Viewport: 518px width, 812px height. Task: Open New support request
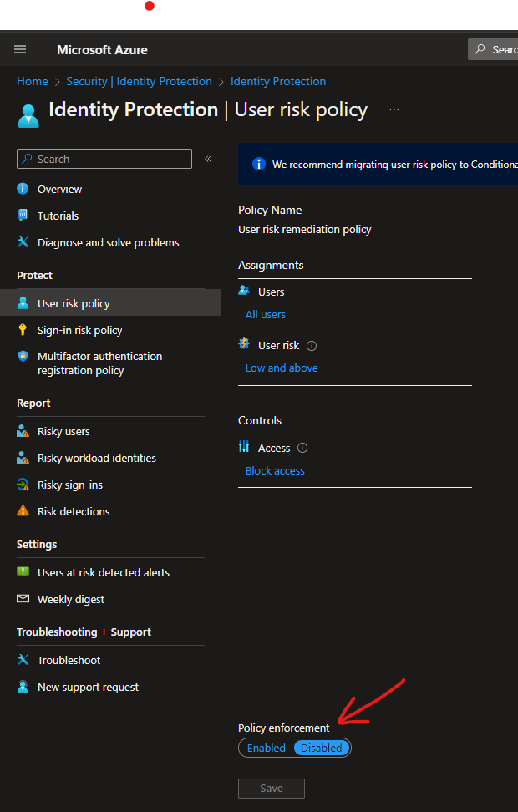point(88,688)
